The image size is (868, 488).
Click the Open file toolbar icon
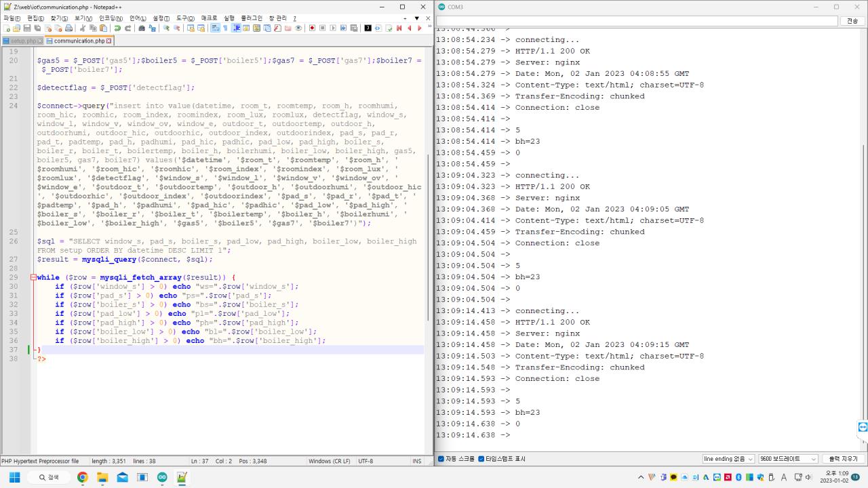pos(17,28)
